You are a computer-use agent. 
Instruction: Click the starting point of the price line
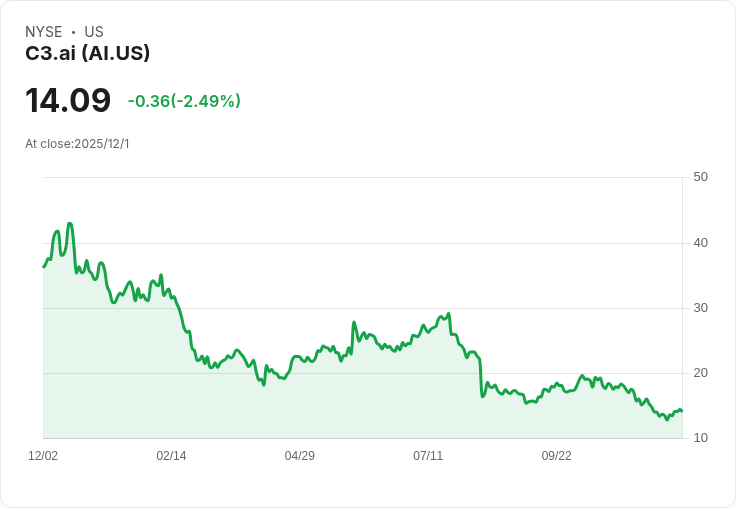[x=43, y=267]
